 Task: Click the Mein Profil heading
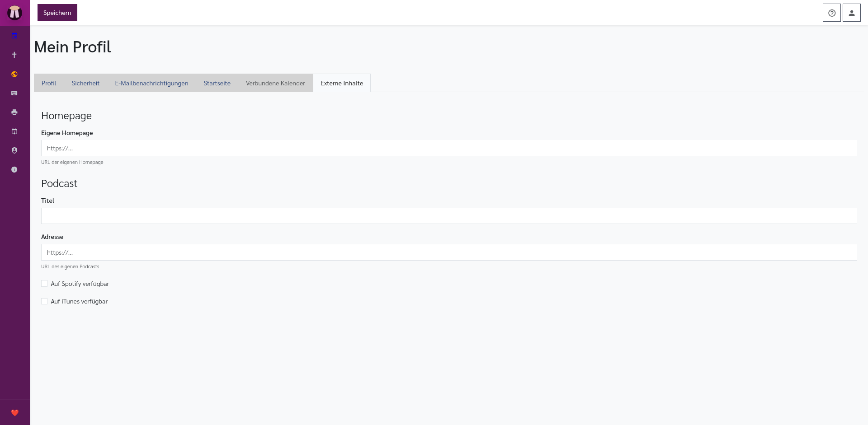coord(72,47)
